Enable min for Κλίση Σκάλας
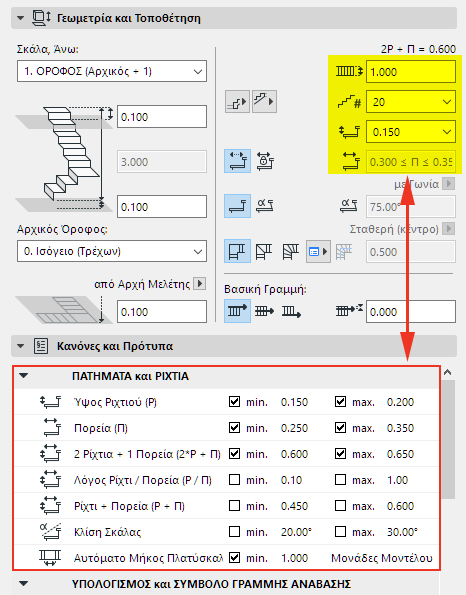 pos(235,532)
